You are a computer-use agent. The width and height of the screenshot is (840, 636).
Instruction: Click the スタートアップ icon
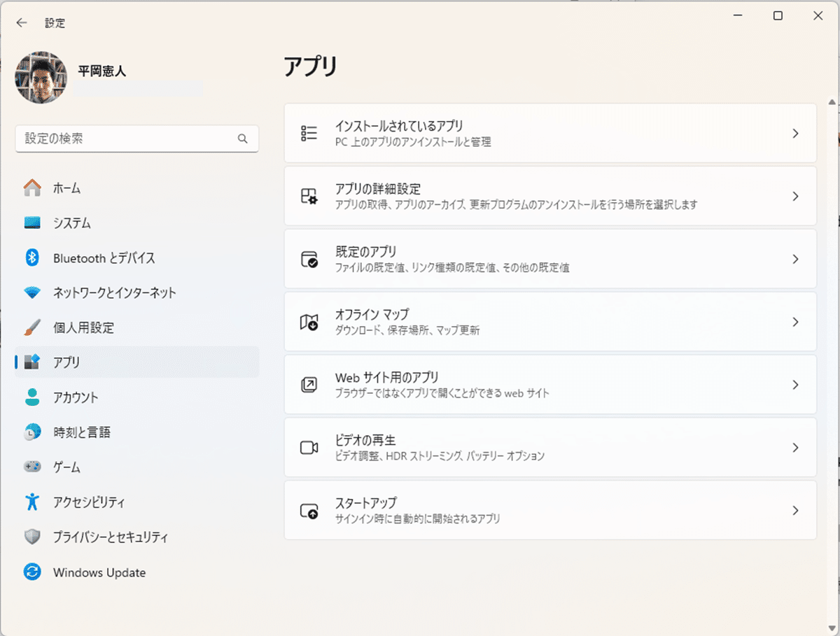click(309, 511)
